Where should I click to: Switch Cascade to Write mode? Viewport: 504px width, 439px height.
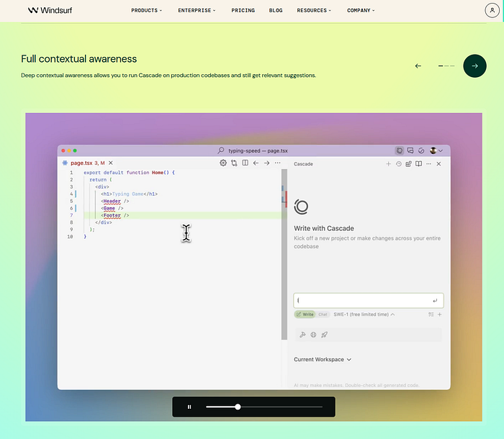tap(305, 314)
